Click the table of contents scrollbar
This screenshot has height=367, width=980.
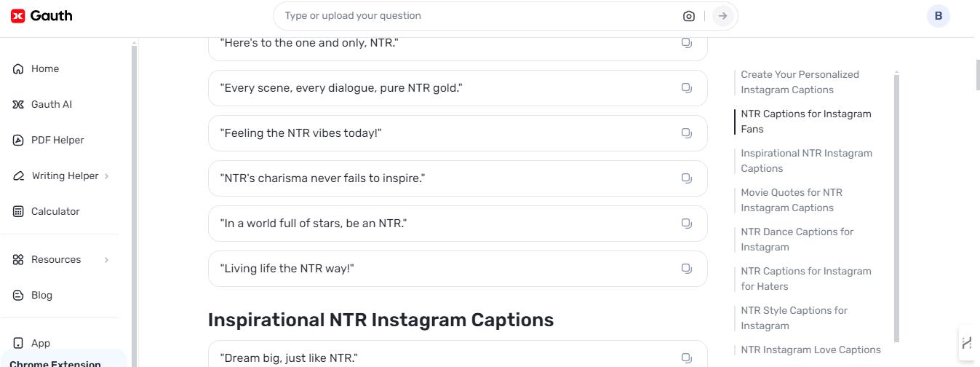[896, 207]
